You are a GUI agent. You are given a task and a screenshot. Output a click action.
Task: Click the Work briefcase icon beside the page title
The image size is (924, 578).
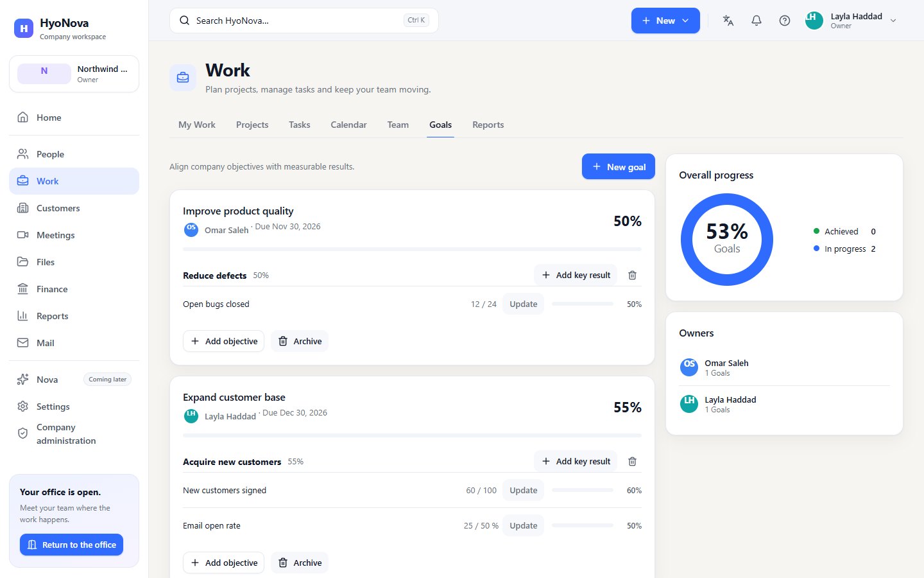pyautogui.click(x=183, y=78)
